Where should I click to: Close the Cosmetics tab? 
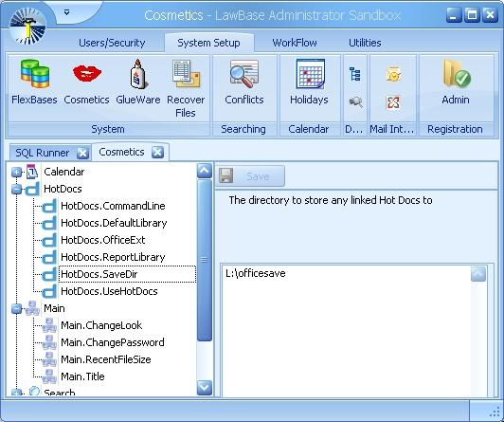[157, 152]
